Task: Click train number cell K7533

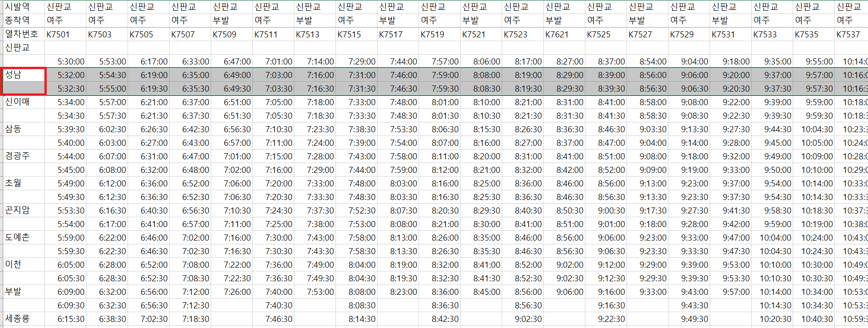Action: [x=772, y=34]
